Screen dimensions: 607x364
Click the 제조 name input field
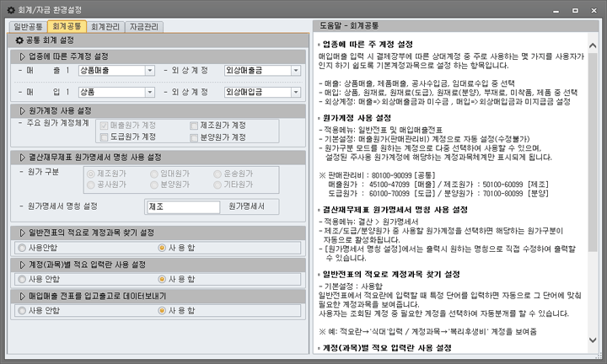pos(184,207)
